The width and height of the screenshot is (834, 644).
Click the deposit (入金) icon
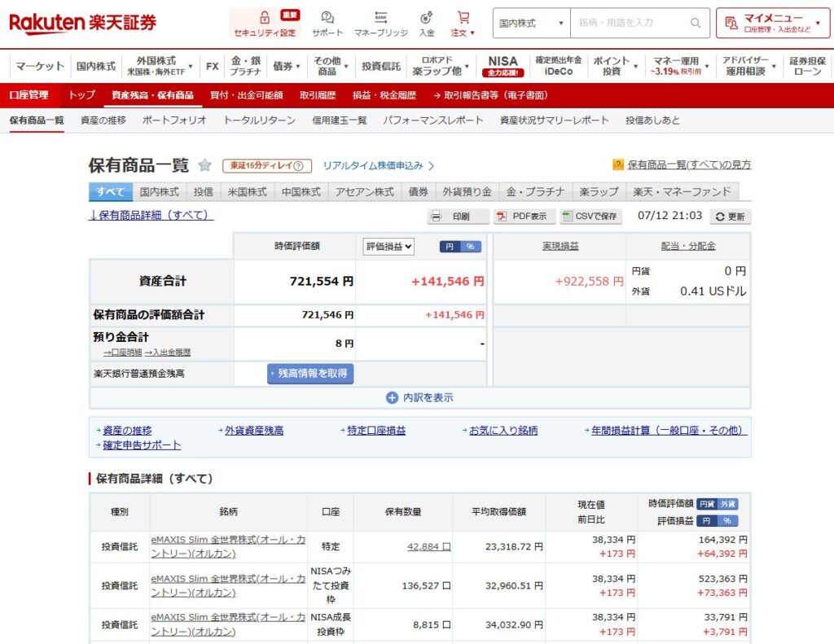coord(426,18)
